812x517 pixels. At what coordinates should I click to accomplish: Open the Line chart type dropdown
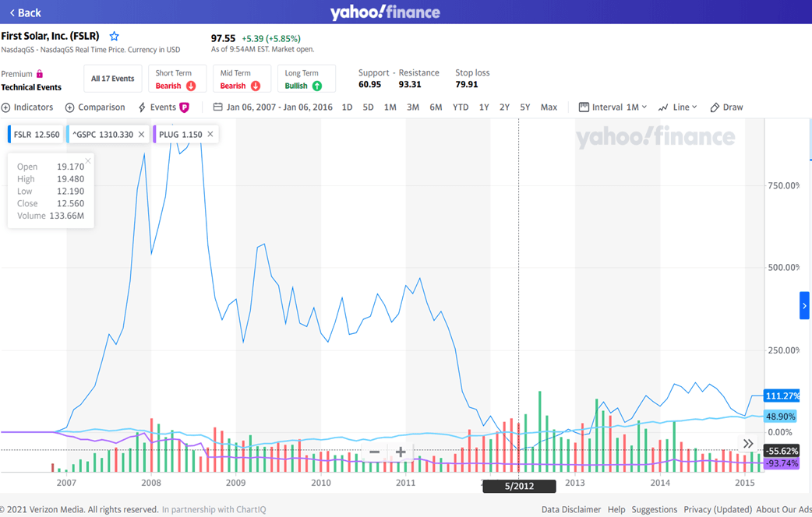click(678, 107)
